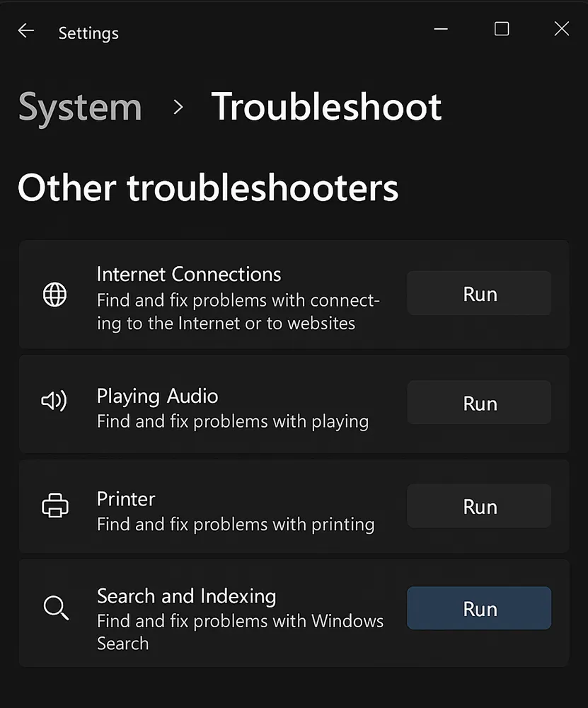Run the Internet Connections troubleshooter
The image size is (588, 708).
(x=479, y=293)
